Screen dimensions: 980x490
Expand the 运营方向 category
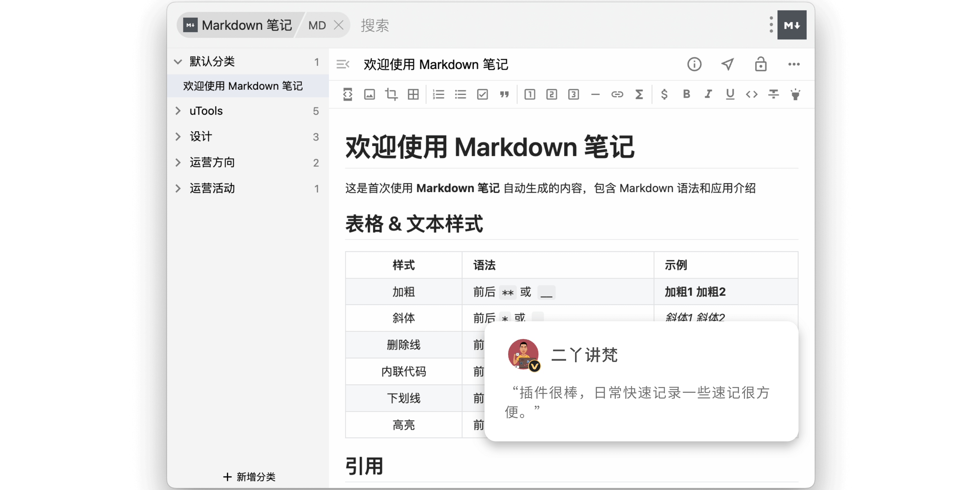tap(178, 163)
